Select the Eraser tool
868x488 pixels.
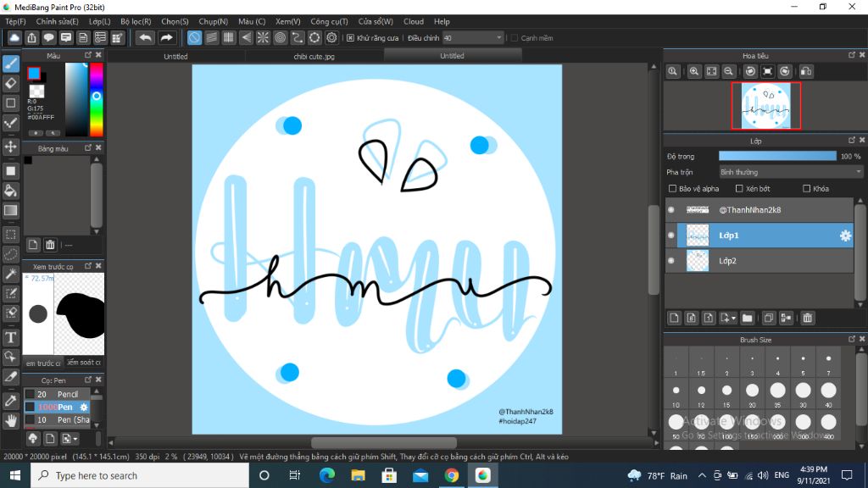point(10,84)
